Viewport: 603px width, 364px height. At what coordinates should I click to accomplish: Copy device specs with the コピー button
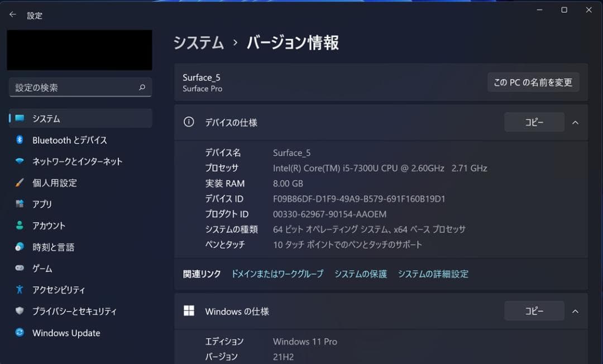534,122
